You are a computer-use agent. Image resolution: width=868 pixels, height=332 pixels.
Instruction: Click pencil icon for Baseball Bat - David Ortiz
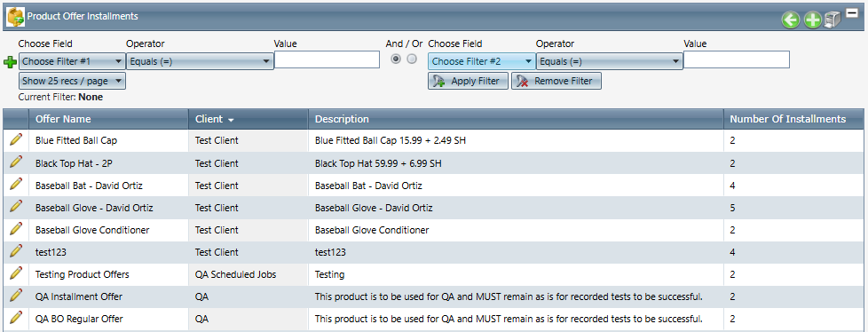coord(16,185)
